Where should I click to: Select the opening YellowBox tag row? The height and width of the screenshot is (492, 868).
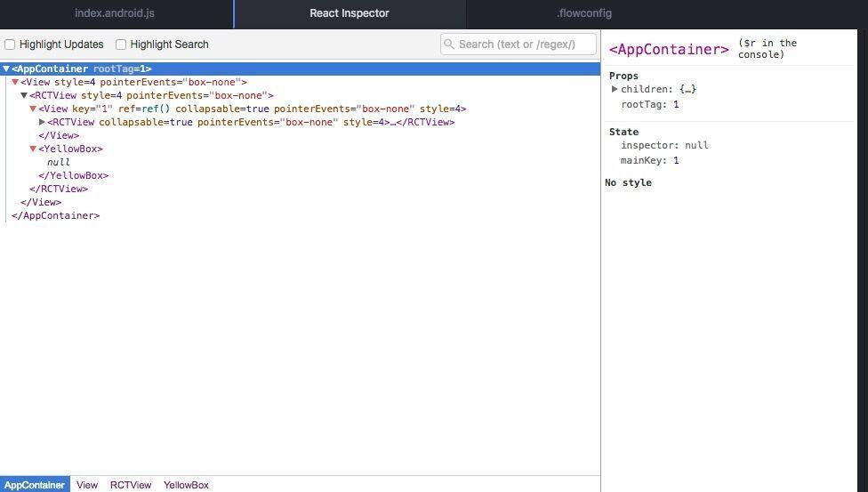70,149
